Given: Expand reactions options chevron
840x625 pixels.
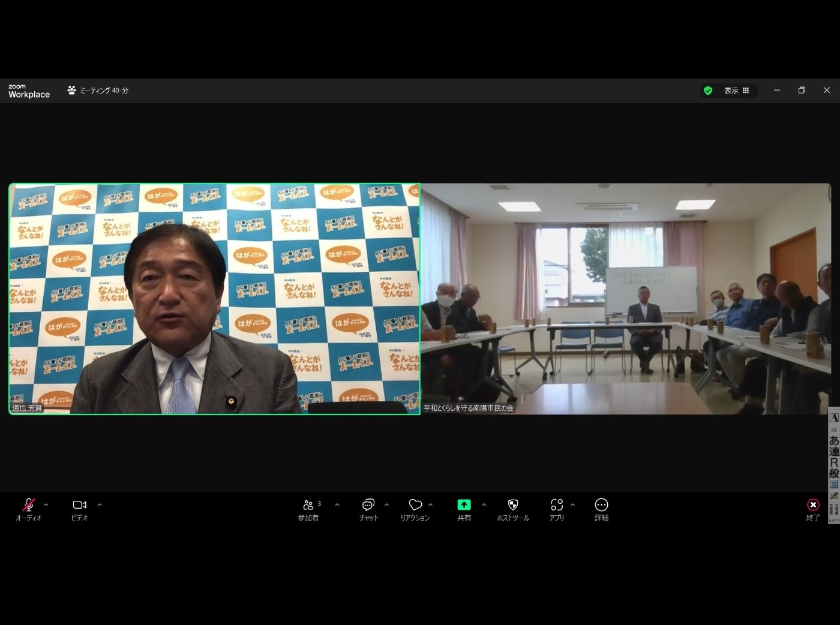Looking at the screenshot, I should coord(431,504).
